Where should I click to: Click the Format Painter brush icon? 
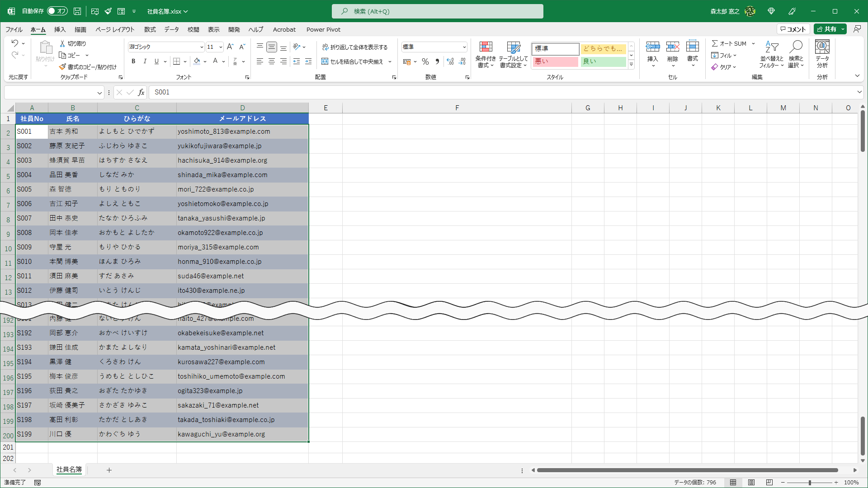coord(62,67)
